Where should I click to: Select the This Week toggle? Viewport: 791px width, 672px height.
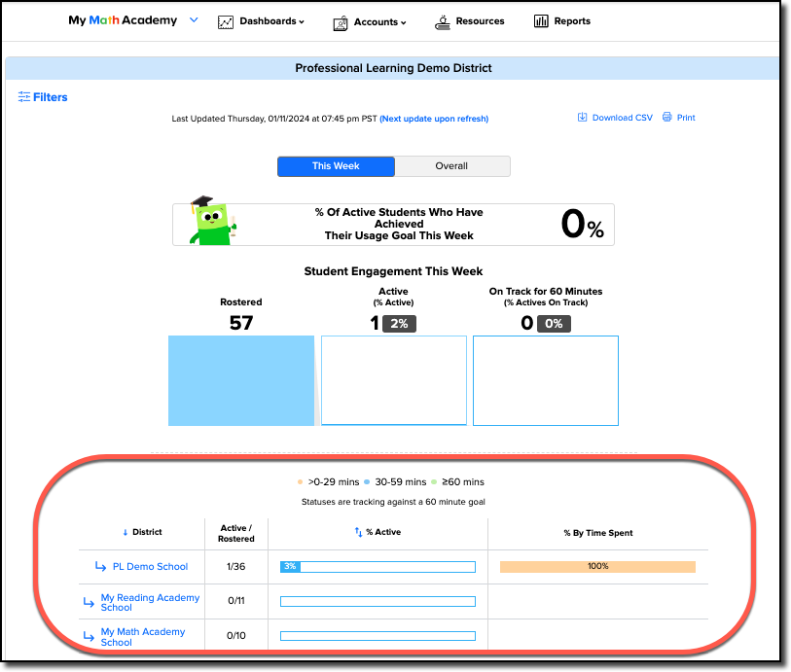(336, 166)
